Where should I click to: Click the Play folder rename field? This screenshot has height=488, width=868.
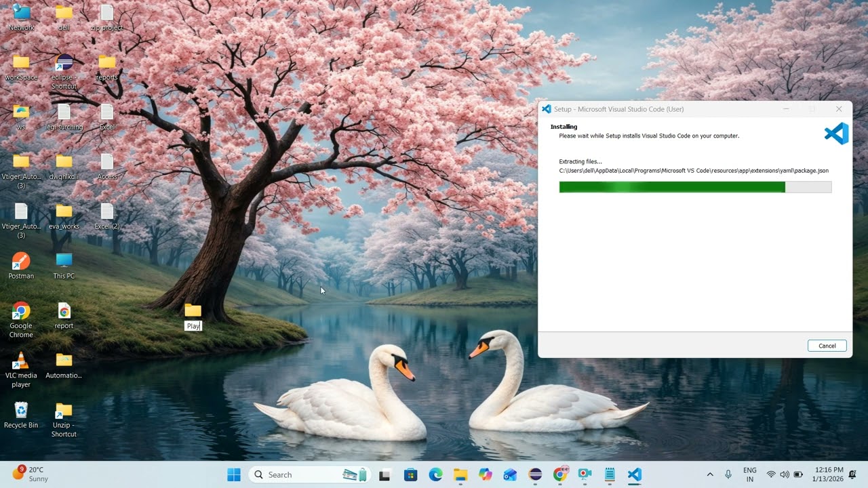point(193,326)
